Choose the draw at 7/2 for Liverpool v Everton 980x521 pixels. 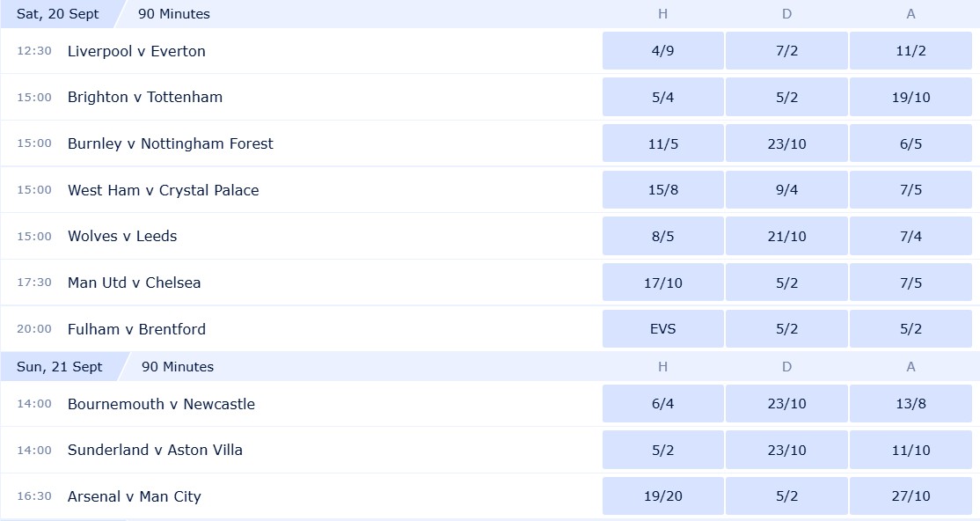click(x=786, y=51)
